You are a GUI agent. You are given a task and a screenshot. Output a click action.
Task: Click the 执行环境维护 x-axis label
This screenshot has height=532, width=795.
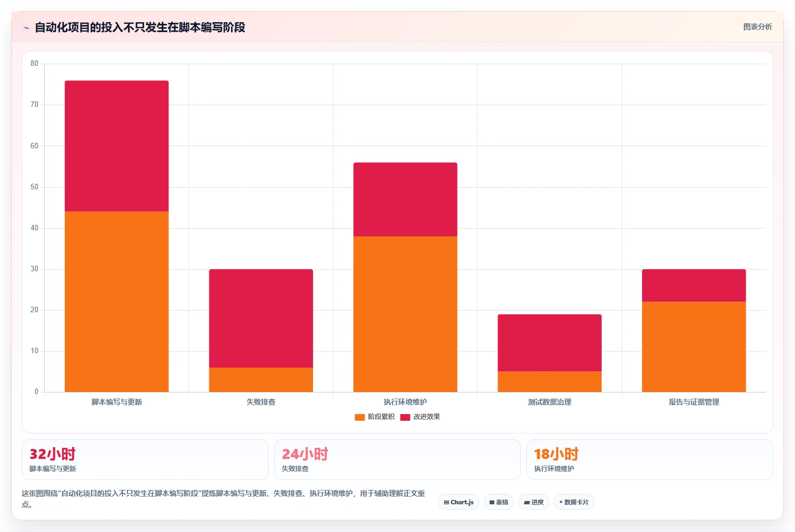pyautogui.click(x=405, y=402)
